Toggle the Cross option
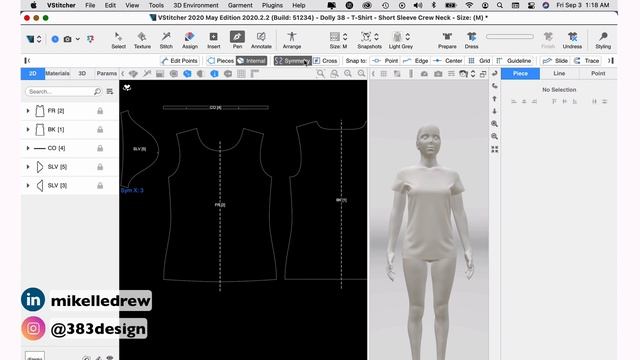 point(325,61)
